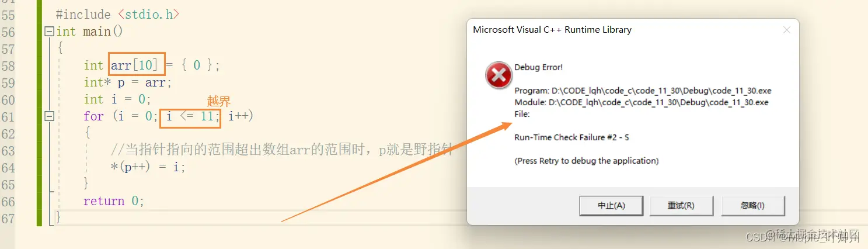Click the 中止(A) abort button
This screenshot has width=868, height=249.
point(611,206)
